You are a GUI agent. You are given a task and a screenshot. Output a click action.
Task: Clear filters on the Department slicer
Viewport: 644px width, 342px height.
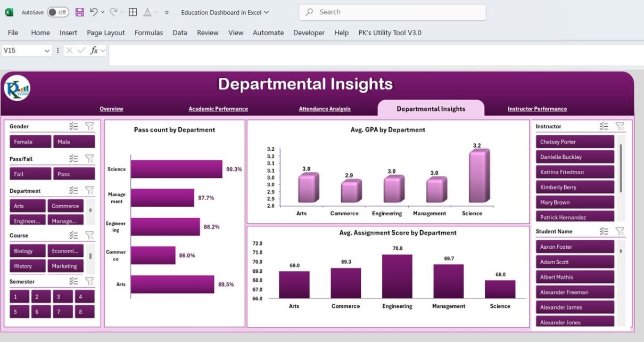click(89, 190)
